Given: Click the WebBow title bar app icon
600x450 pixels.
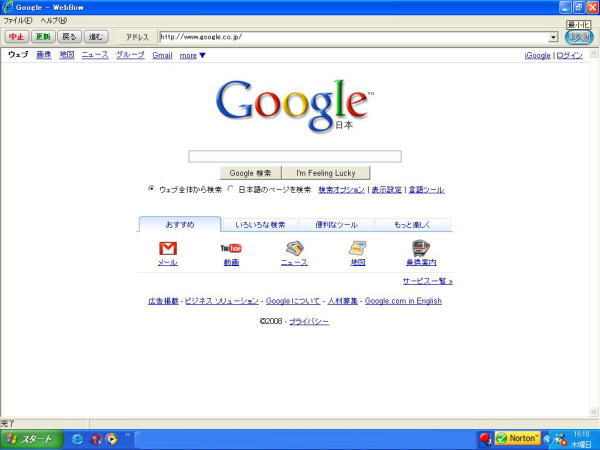Looking at the screenshot, I should coord(7,7).
